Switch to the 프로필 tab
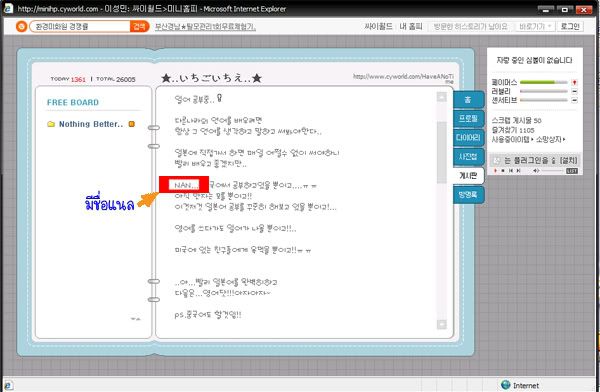The width and height of the screenshot is (600, 392). [468, 119]
